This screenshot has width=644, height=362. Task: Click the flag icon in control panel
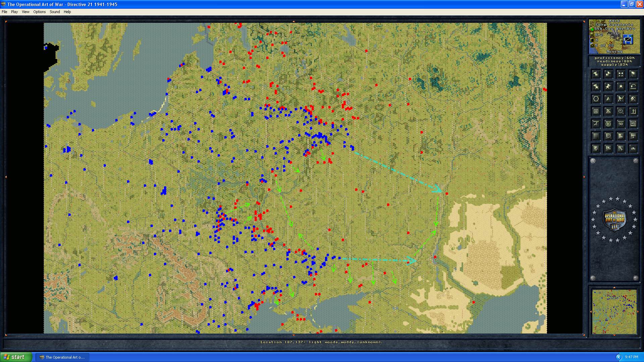[633, 74]
